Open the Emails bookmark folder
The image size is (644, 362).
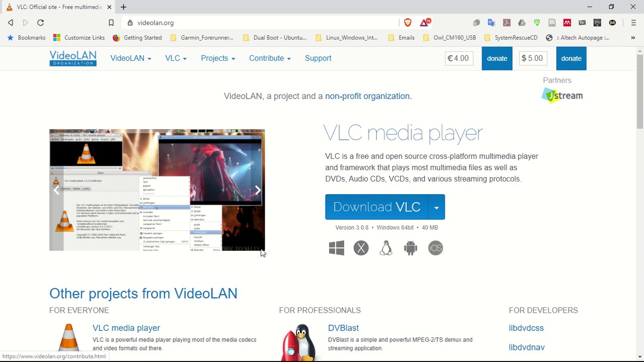402,38
